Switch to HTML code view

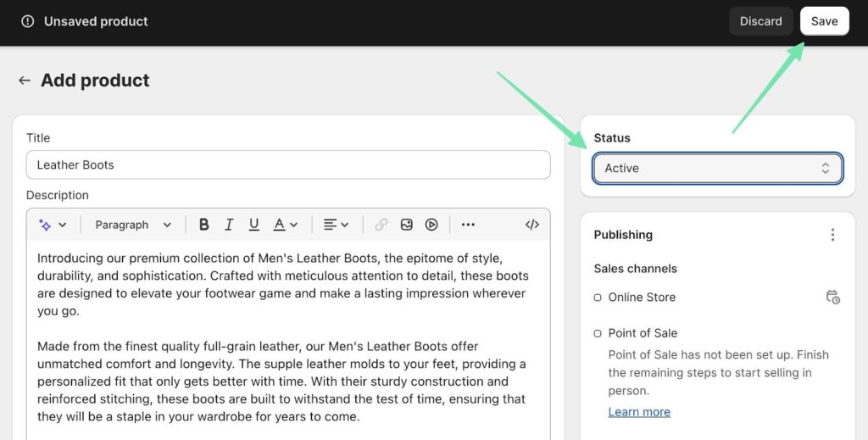pos(532,225)
